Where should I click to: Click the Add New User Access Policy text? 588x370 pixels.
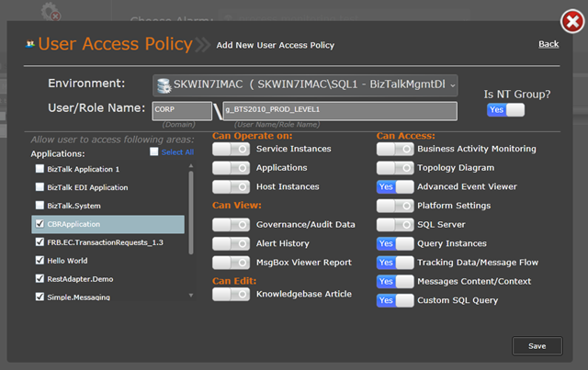tap(276, 45)
